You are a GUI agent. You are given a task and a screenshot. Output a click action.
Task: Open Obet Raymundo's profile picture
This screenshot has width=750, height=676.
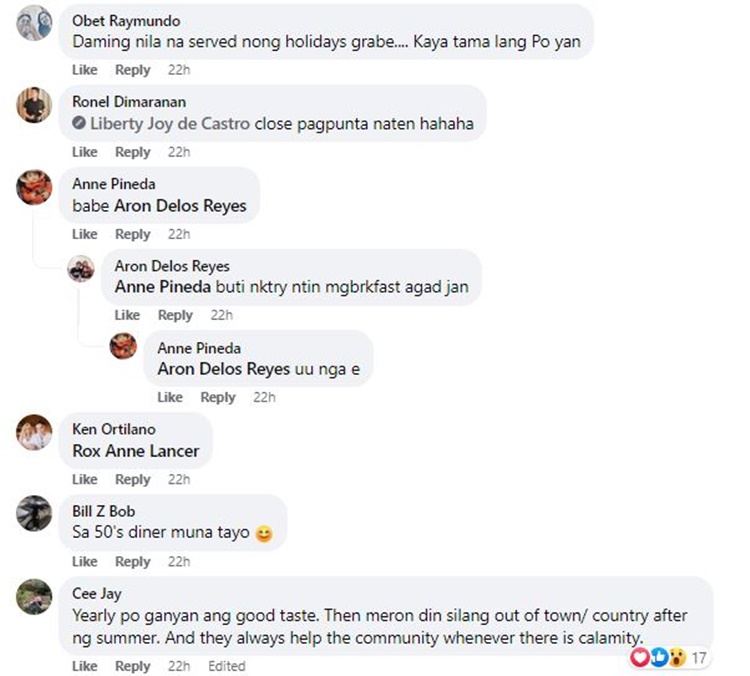click(34, 22)
